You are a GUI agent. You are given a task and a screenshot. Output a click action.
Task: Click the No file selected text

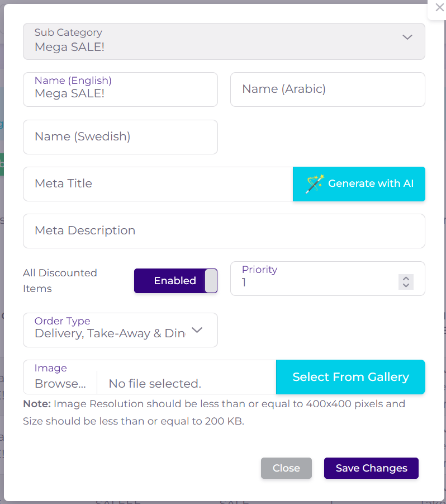(x=155, y=384)
